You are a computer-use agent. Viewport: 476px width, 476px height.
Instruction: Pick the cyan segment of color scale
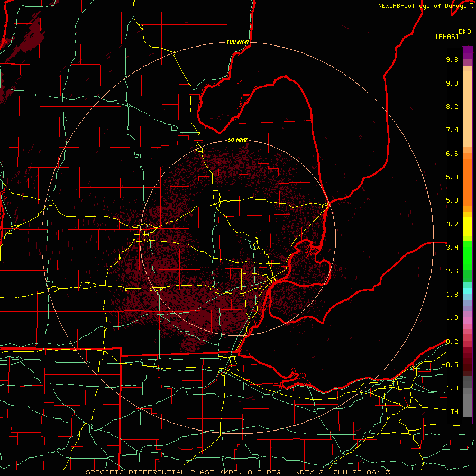coord(467,291)
